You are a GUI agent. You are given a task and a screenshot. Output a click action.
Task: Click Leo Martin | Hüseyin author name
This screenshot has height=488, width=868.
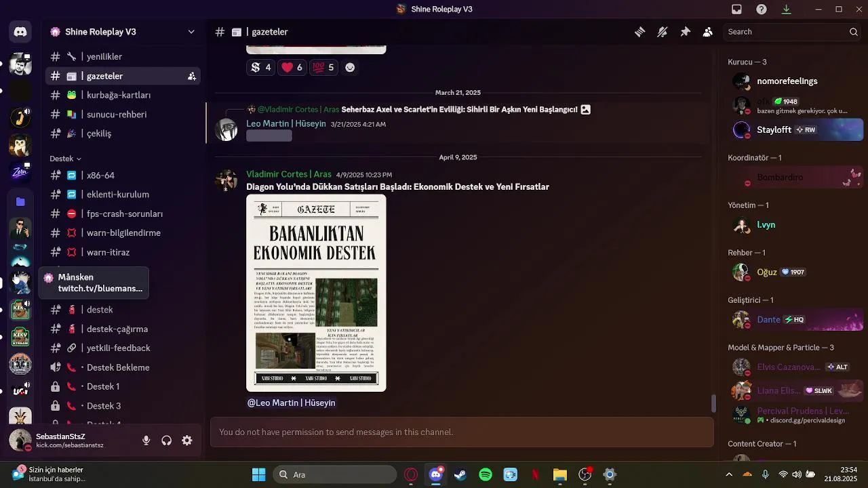pos(286,124)
